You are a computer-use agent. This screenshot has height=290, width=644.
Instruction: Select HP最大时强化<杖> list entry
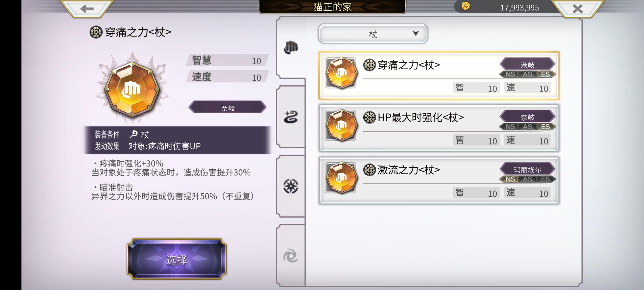click(439, 128)
